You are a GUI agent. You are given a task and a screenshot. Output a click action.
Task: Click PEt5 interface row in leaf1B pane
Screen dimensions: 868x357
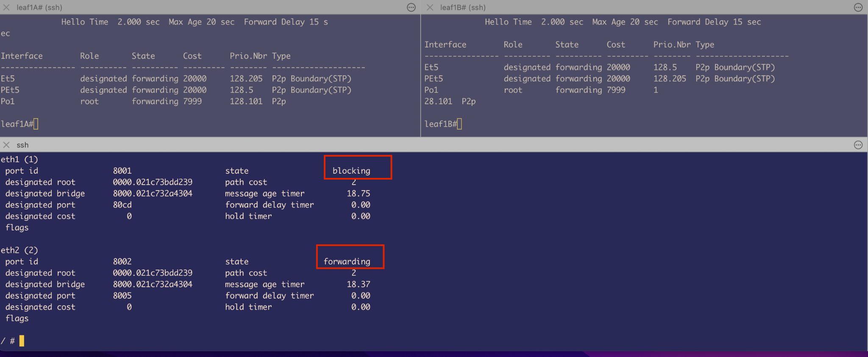pyautogui.click(x=599, y=78)
